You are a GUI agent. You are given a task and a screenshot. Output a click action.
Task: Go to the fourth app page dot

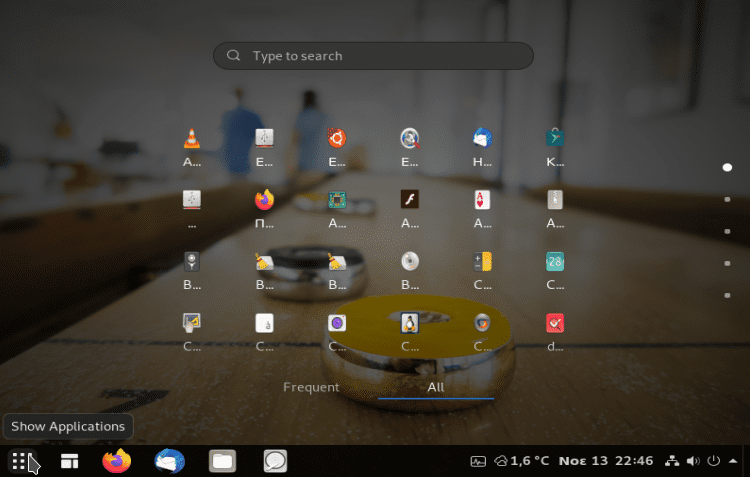pos(727,263)
